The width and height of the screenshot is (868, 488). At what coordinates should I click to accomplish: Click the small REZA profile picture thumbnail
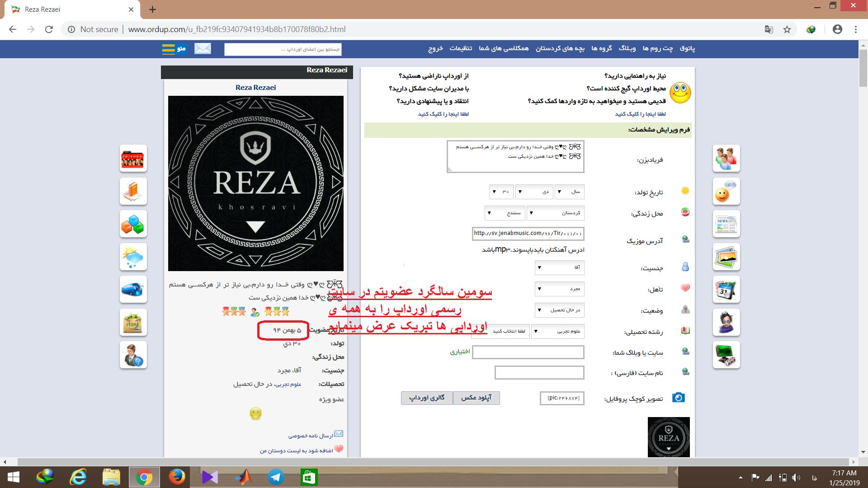click(669, 437)
